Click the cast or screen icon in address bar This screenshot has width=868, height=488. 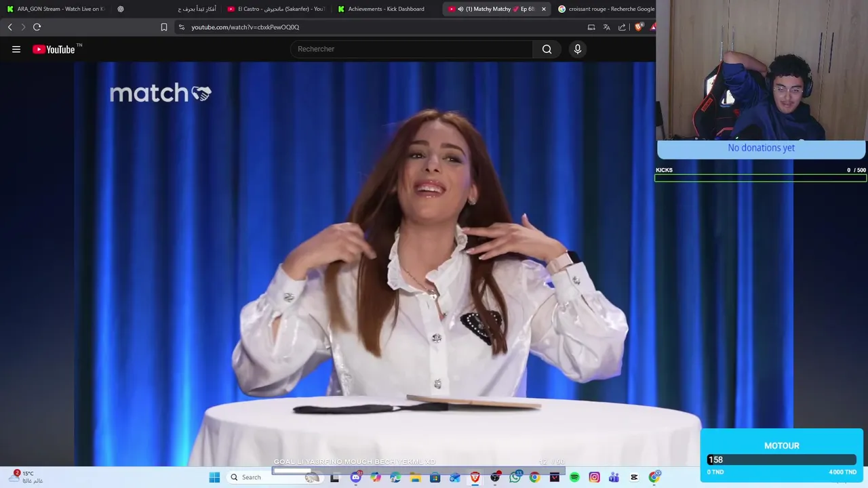coord(591,27)
